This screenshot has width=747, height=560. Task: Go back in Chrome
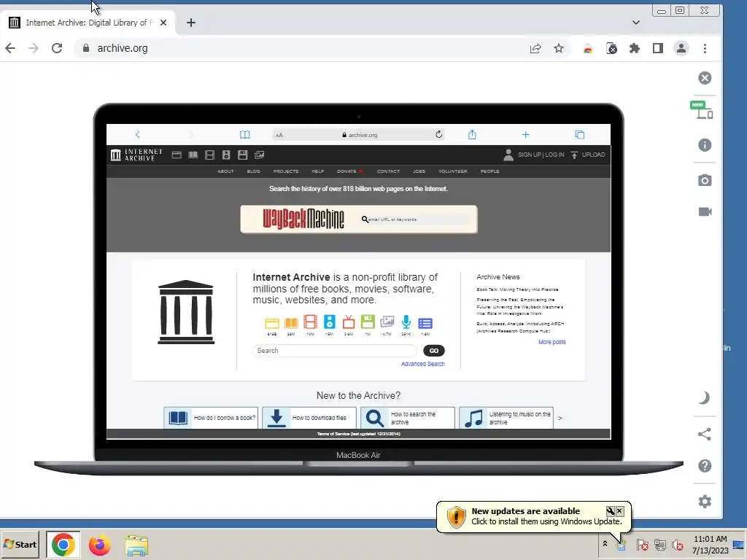click(x=10, y=48)
